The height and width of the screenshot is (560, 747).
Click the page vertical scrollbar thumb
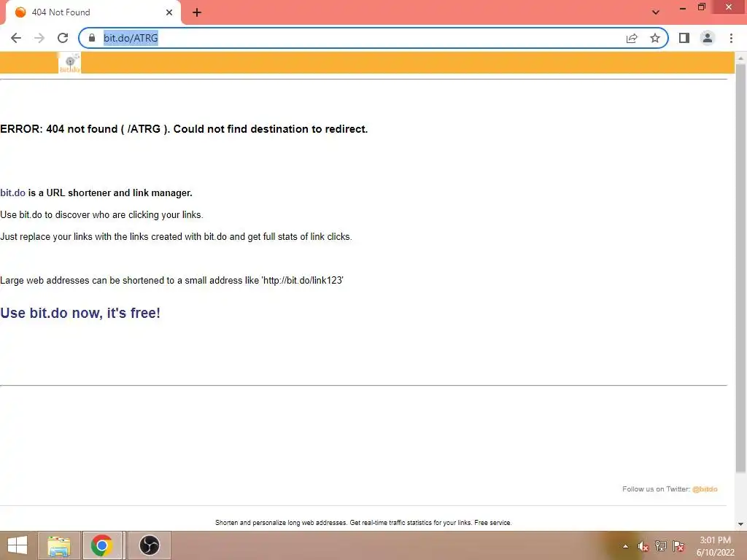pos(740,268)
